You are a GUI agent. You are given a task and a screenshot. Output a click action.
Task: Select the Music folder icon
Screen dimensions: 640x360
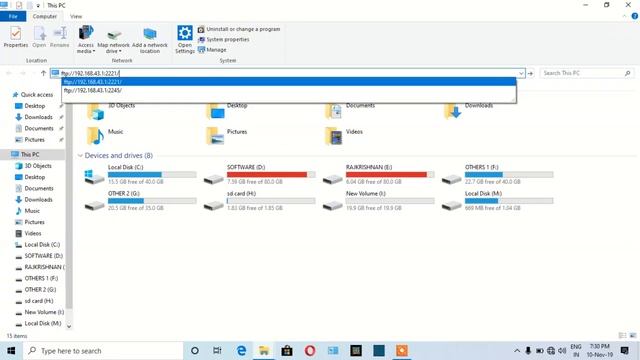click(x=95, y=136)
